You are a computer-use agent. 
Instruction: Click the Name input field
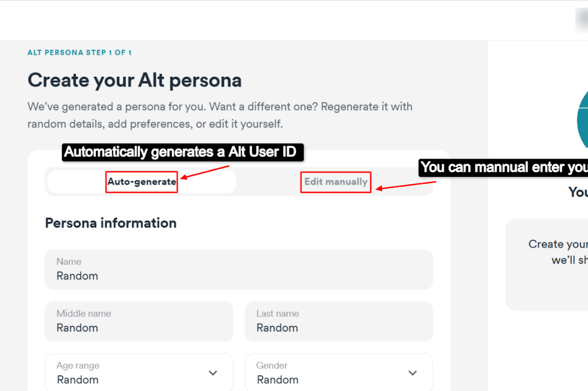point(239,269)
